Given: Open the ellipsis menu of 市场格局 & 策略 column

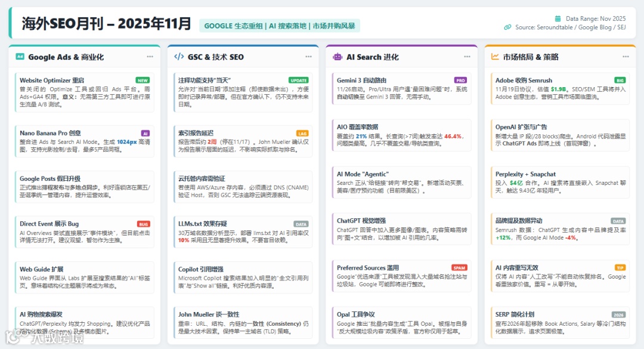Looking at the screenshot, I should [x=626, y=57].
